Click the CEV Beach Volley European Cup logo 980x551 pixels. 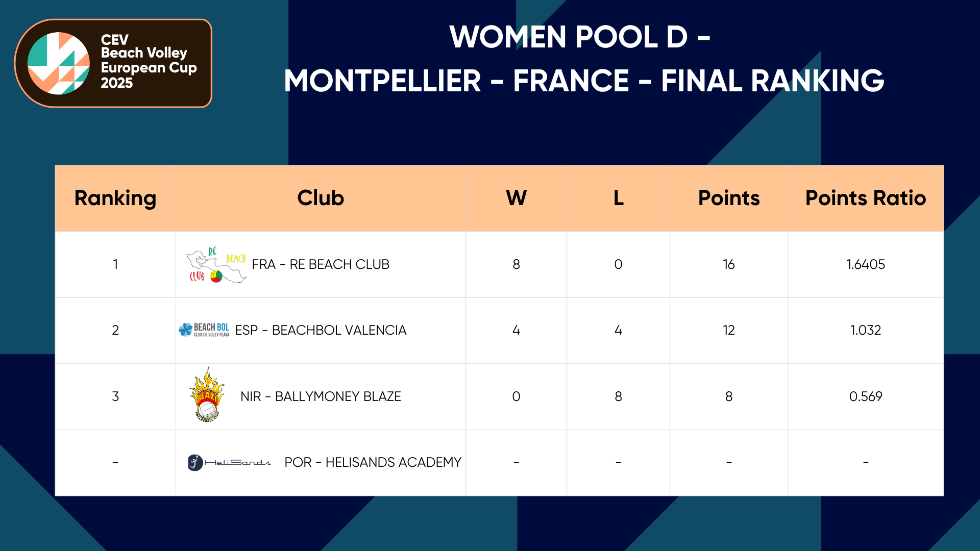pyautogui.click(x=113, y=63)
